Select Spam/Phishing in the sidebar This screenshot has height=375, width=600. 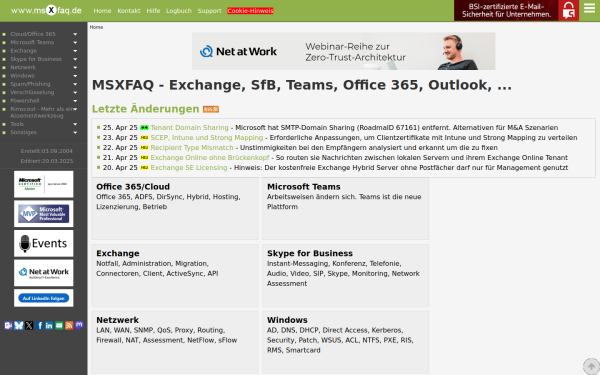click(30, 84)
